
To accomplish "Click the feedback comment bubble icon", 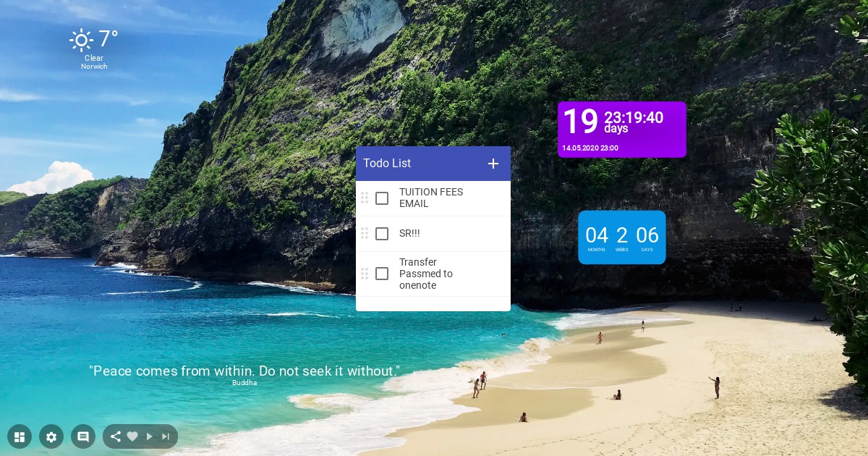I will coord(83,436).
